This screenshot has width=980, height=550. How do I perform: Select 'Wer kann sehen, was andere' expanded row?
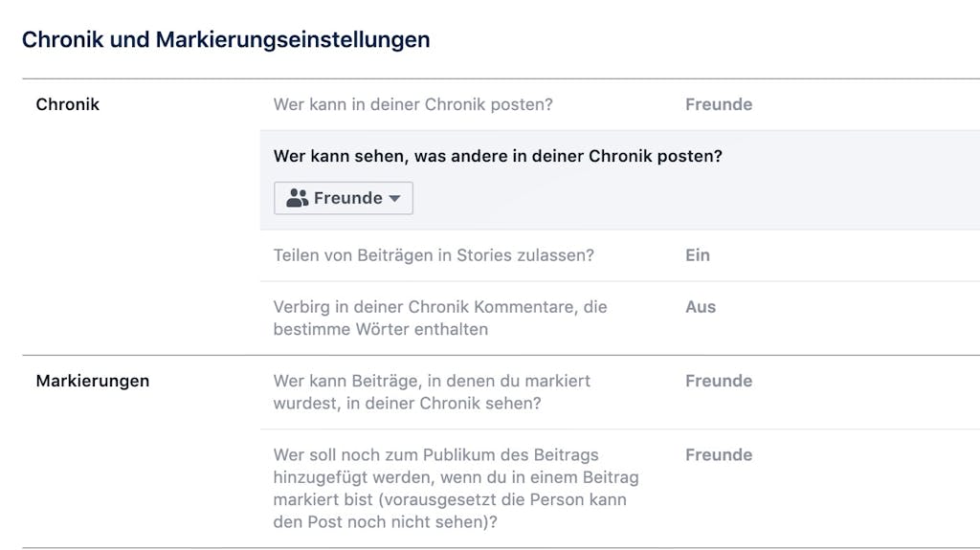(x=620, y=180)
